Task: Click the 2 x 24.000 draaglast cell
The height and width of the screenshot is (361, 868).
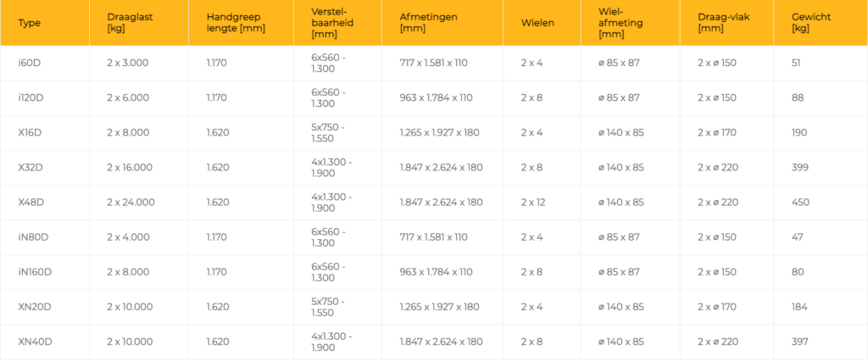Action: (x=139, y=202)
